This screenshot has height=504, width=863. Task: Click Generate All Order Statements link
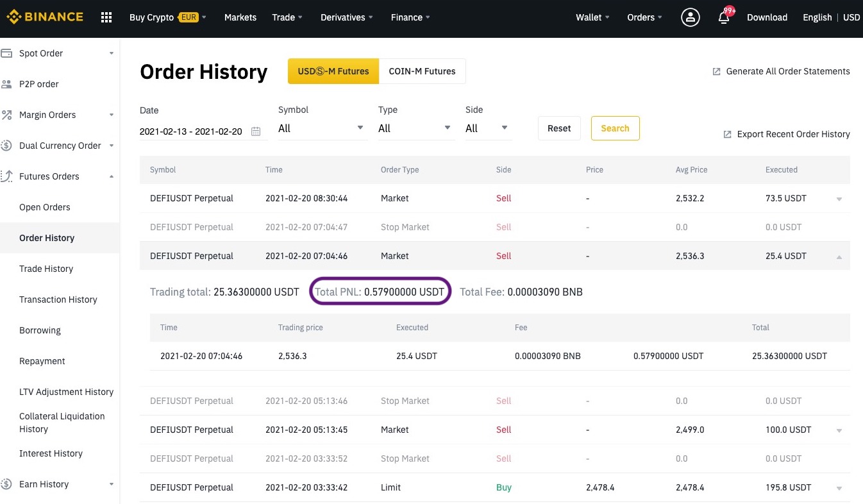(x=788, y=71)
